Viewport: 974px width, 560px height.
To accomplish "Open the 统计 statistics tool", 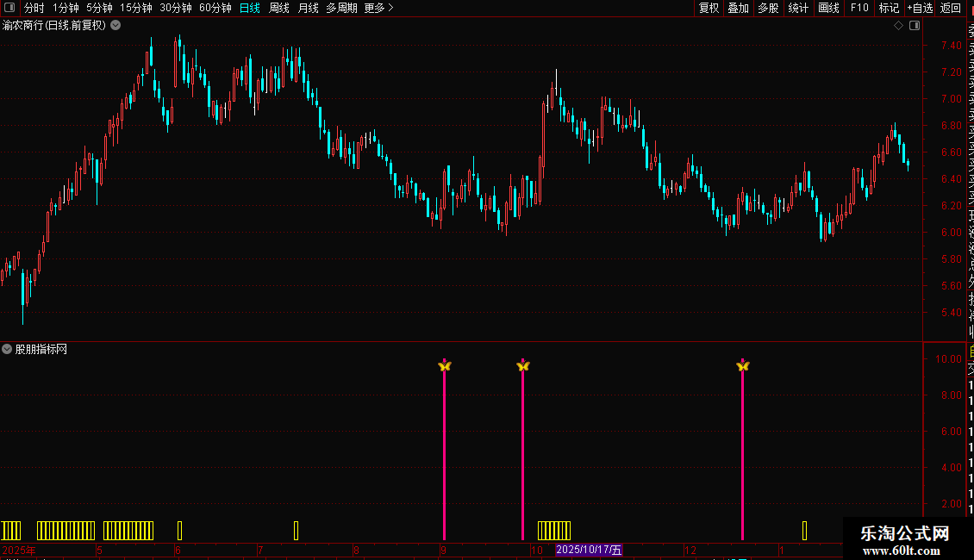I will [x=798, y=8].
